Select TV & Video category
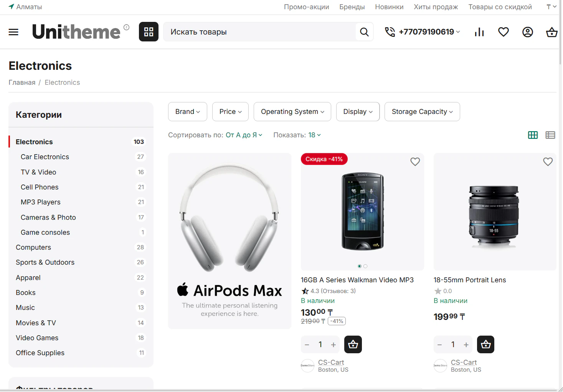Viewport: 563px width, 392px height. pyautogui.click(x=38, y=172)
